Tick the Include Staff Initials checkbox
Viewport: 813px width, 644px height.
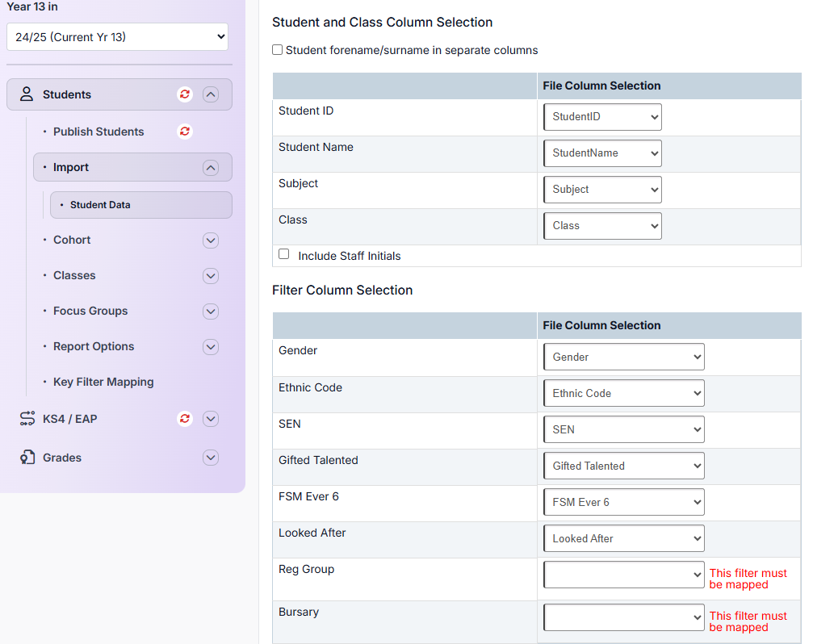(284, 254)
